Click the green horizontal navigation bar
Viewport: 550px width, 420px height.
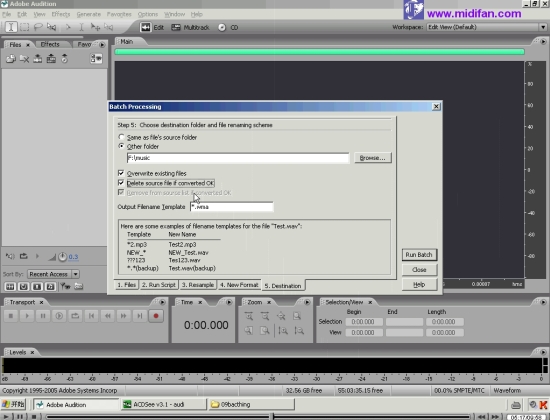coord(320,52)
